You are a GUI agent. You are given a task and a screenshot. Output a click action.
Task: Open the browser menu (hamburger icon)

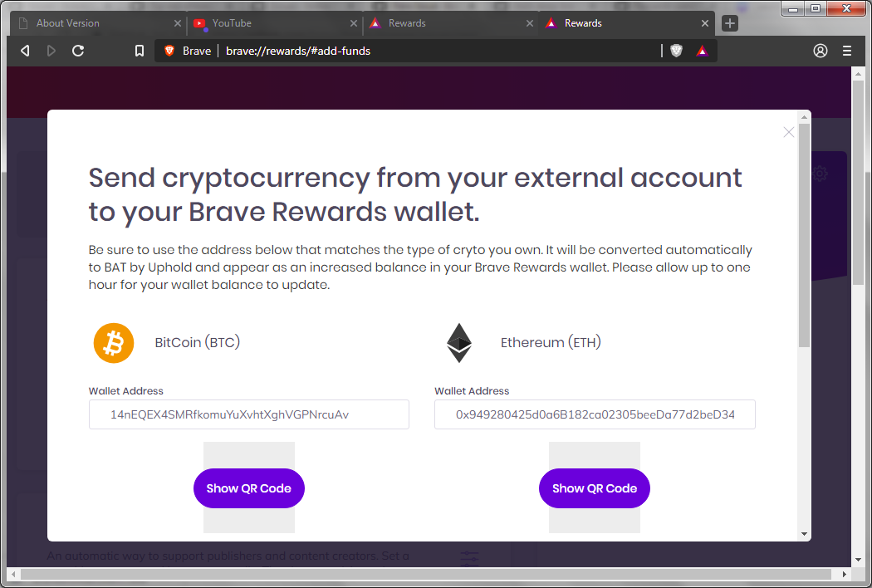(846, 51)
